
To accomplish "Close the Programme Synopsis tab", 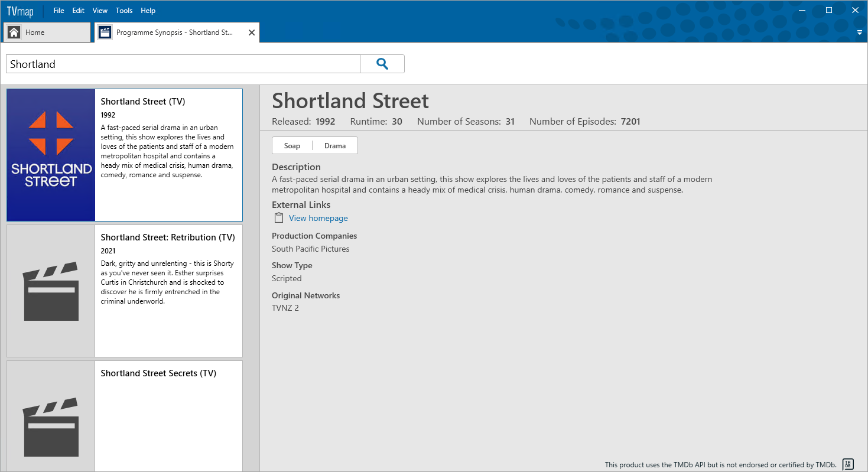I will click(x=252, y=32).
